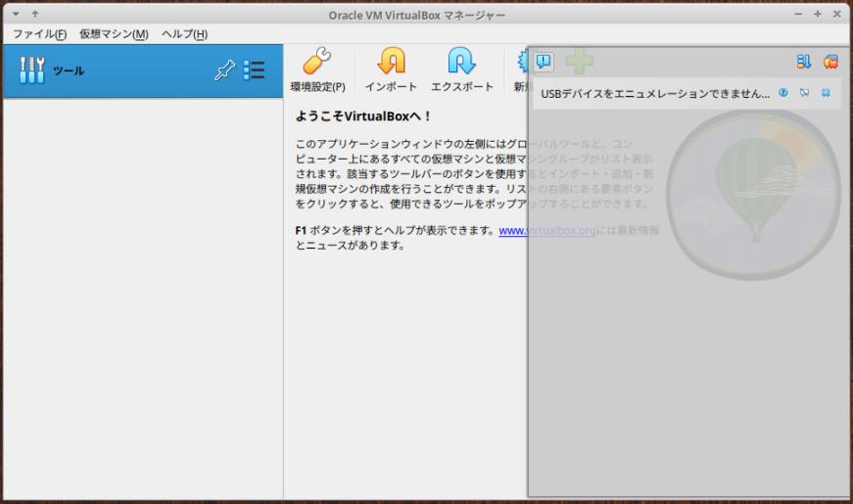Viewport: 853px width, 504px height.
Task: Click the pin icon in the ツール row
Action: [224, 70]
